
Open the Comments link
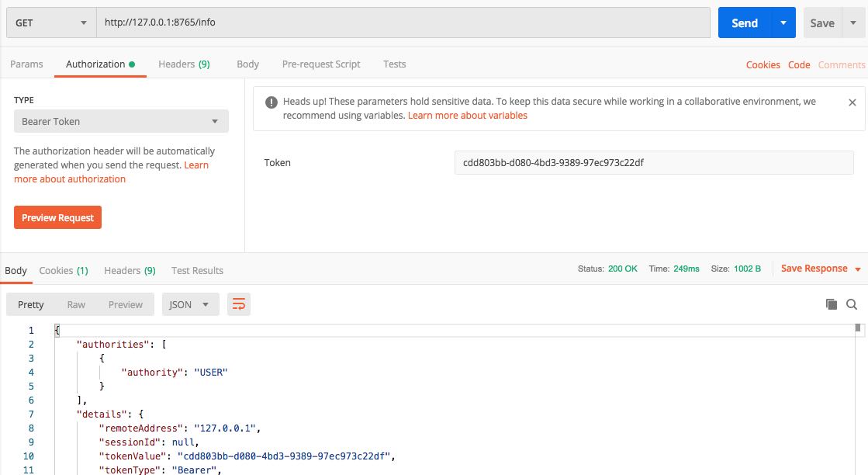[842, 64]
